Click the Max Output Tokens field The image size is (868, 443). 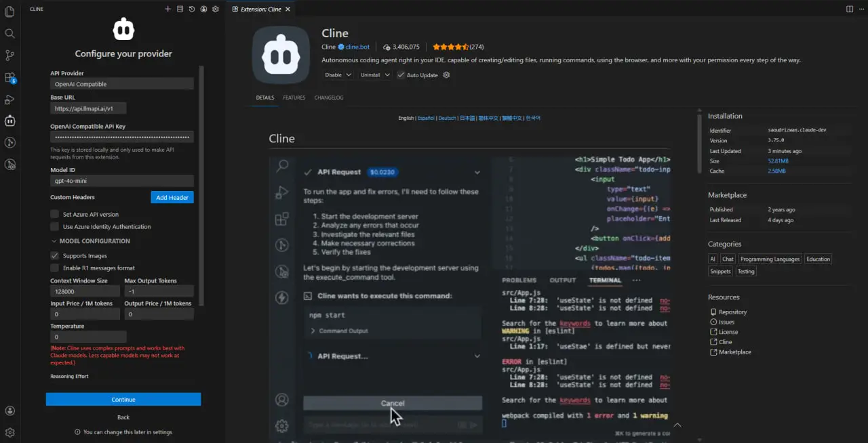coord(159,291)
